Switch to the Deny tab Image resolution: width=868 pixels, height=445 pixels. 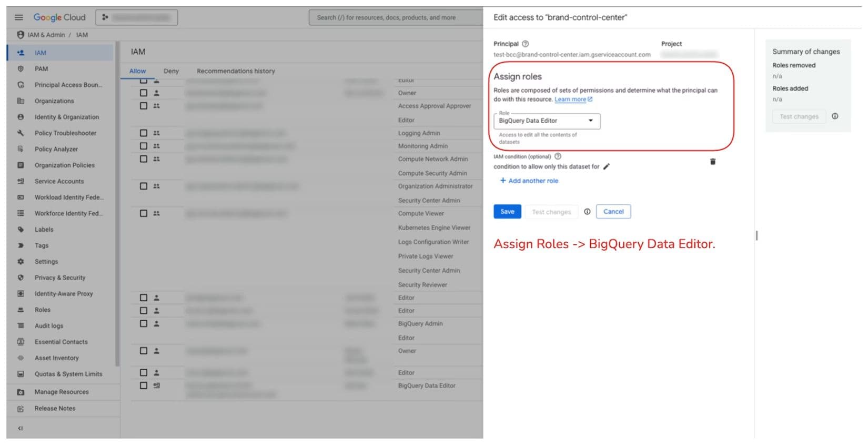(x=171, y=71)
